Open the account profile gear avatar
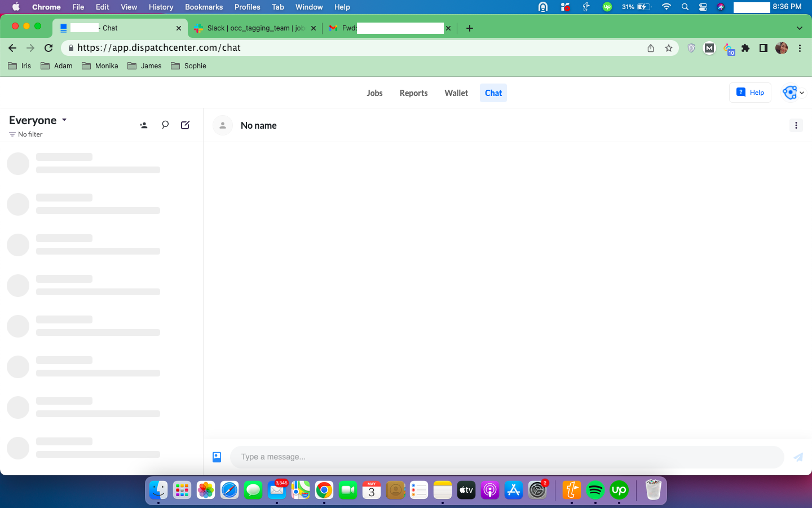This screenshot has width=812, height=508. click(x=790, y=93)
